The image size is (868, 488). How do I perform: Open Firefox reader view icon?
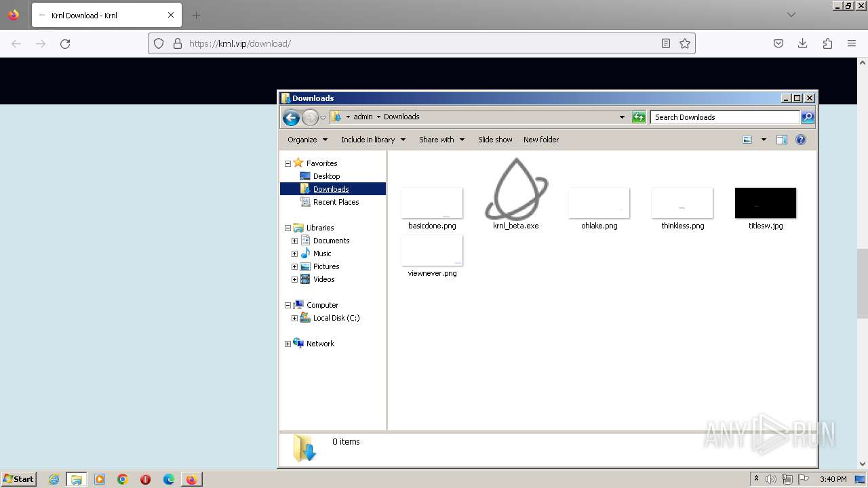tap(666, 43)
